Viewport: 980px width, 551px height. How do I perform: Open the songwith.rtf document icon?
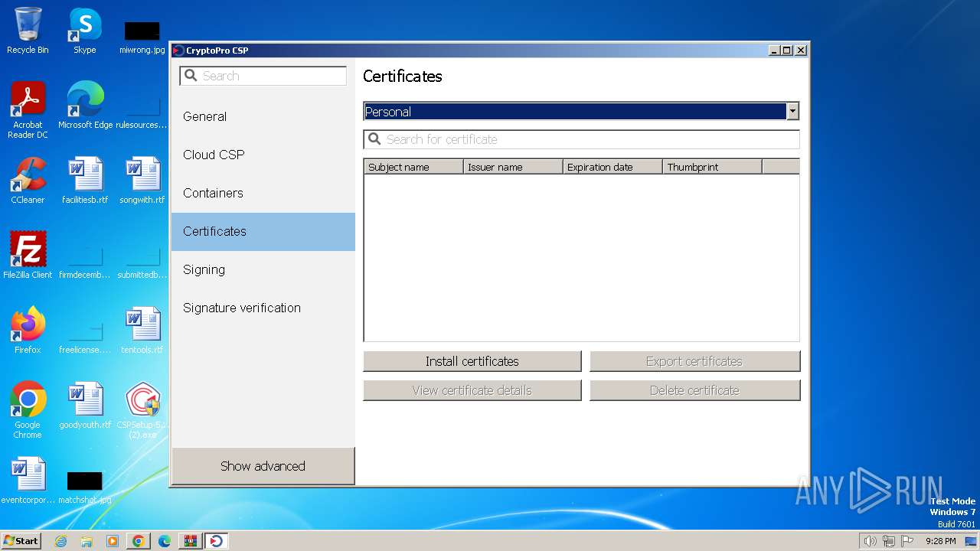(x=142, y=181)
